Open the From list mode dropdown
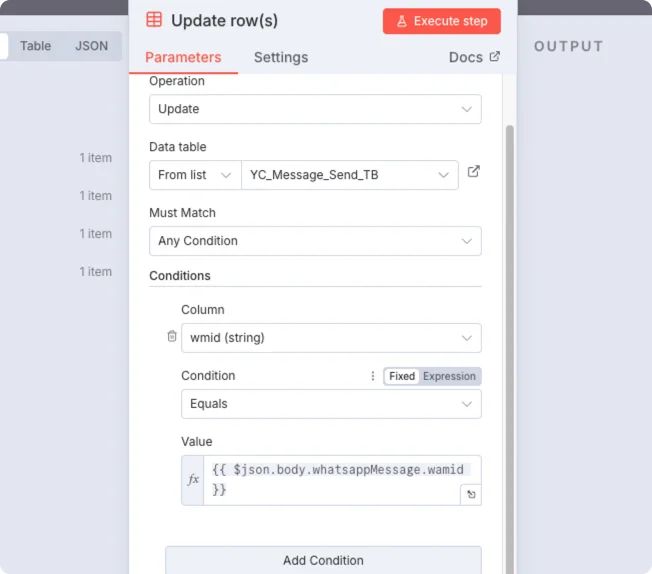The width and height of the screenshot is (652, 574). coord(195,175)
